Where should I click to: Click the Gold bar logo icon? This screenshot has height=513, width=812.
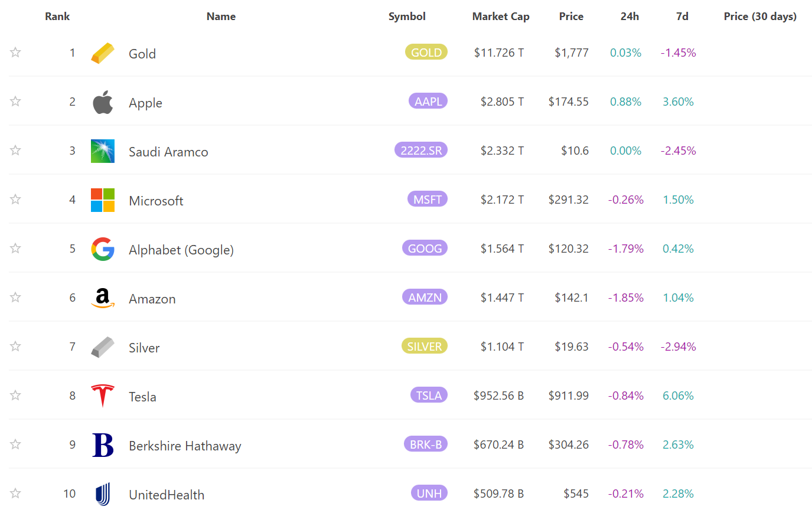coord(103,53)
